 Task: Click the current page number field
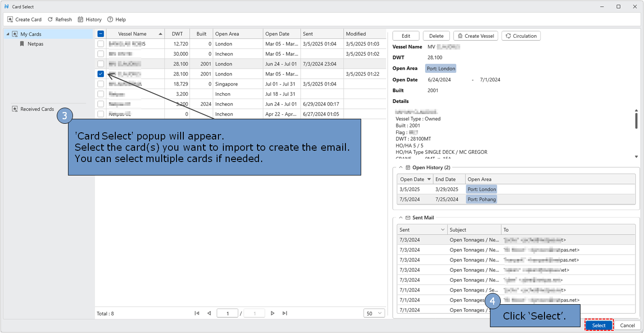pyautogui.click(x=228, y=313)
